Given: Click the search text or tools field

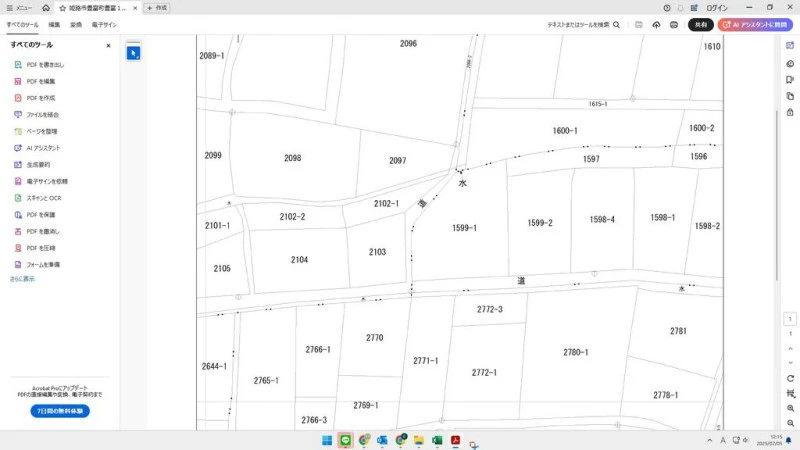Looking at the screenshot, I should (x=583, y=24).
